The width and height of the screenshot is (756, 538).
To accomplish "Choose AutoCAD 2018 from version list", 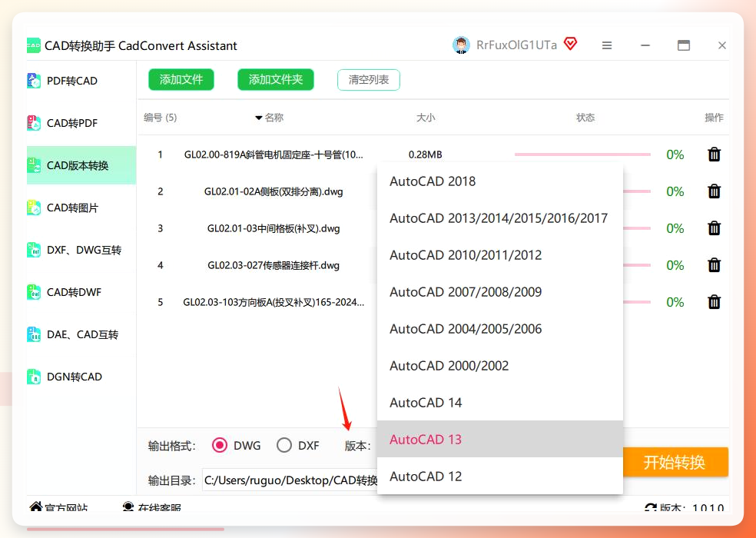I will pos(500,181).
